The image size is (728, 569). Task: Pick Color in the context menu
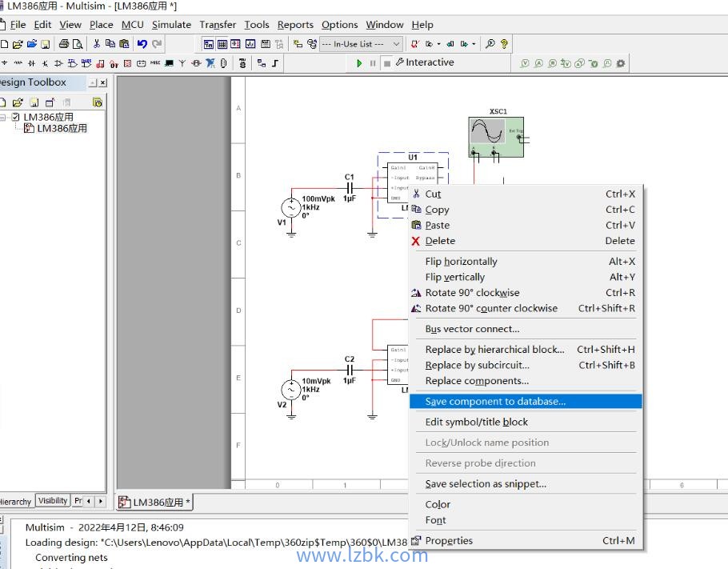point(526,504)
